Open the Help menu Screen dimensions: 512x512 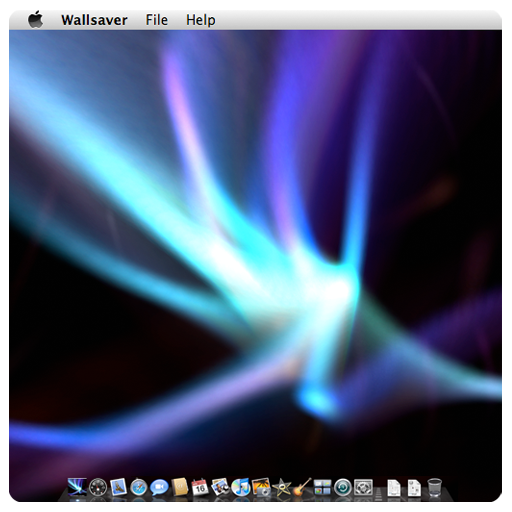201,20
